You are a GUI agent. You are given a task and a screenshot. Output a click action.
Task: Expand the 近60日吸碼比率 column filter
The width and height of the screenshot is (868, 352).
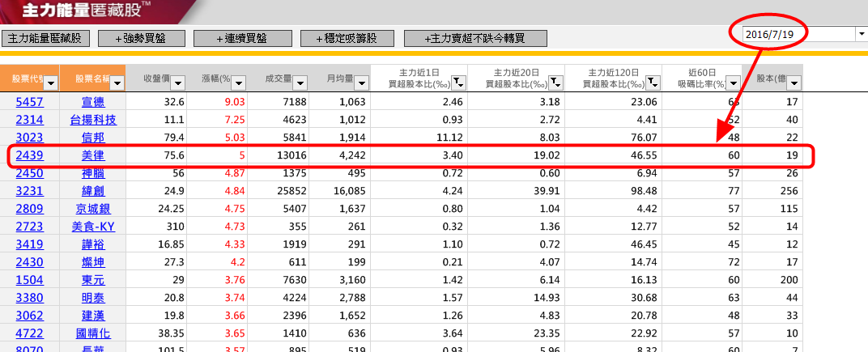pos(732,83)
